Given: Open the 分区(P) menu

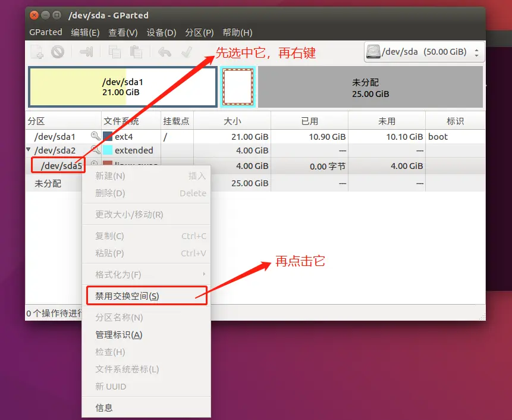Looking at the screenshot, I should 199,32.
